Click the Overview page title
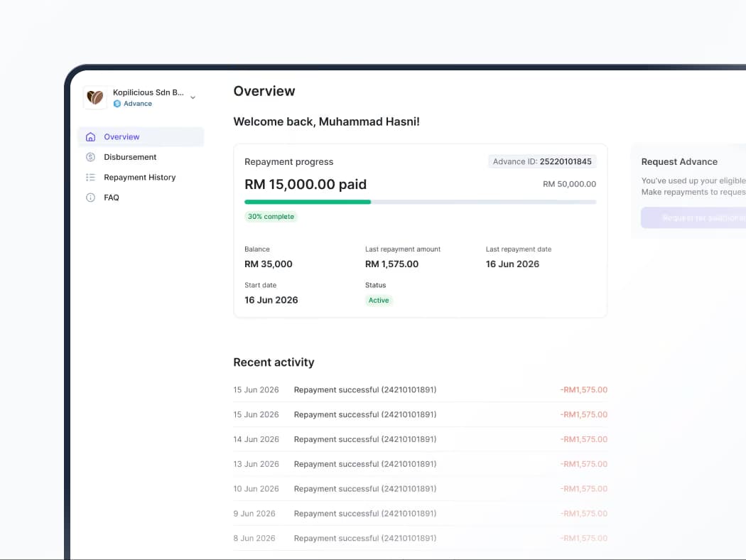The width and height of the screenshot is (746, 560). 264,92
